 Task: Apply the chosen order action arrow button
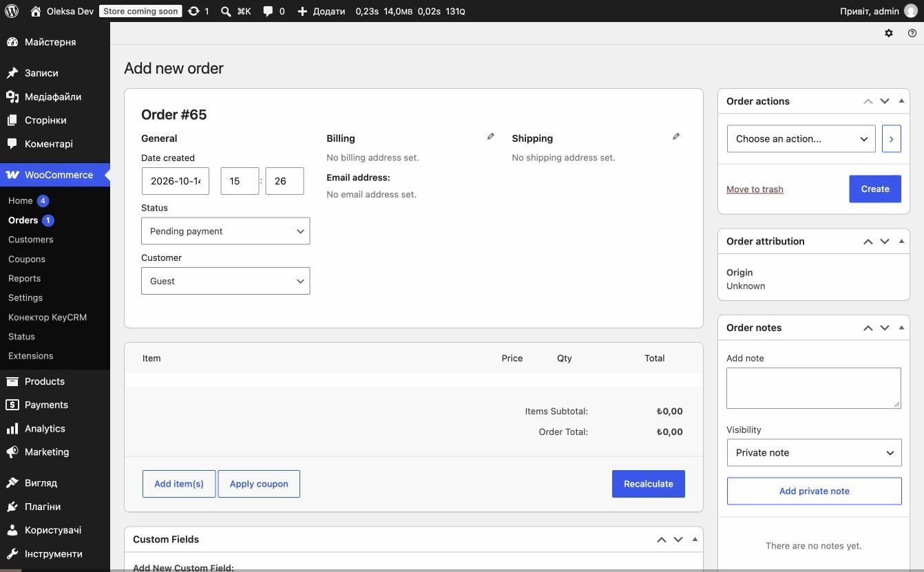[x=892, y=139]
